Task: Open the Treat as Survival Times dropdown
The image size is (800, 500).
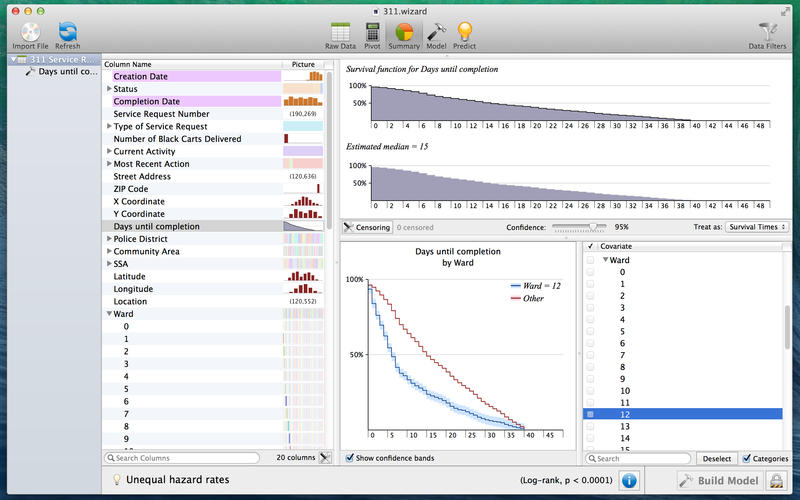Action: tap(756, 227)
